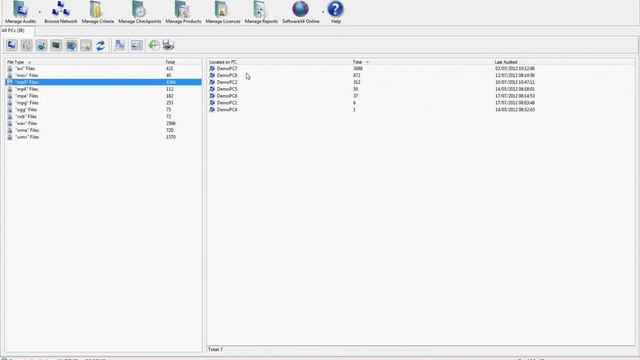Launch Software Online globe icon
Viewport: 640px width, 360px height.
(x=300, y=12)
